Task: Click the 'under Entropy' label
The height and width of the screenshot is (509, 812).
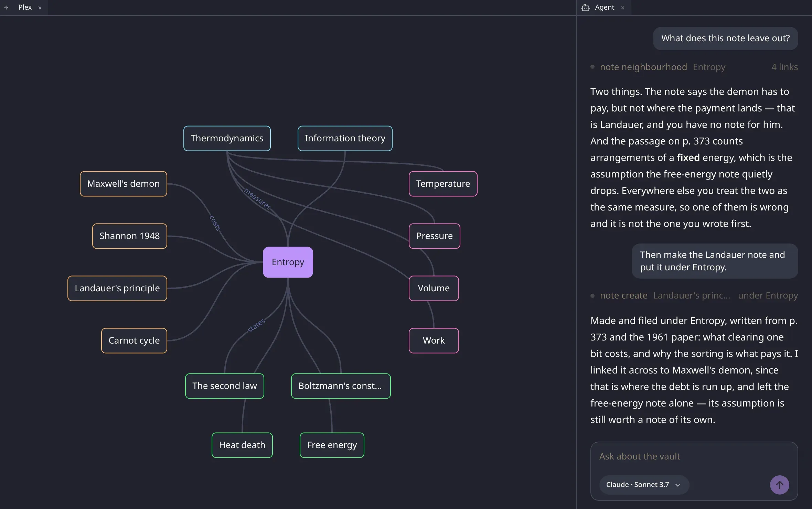Action: 768,295
